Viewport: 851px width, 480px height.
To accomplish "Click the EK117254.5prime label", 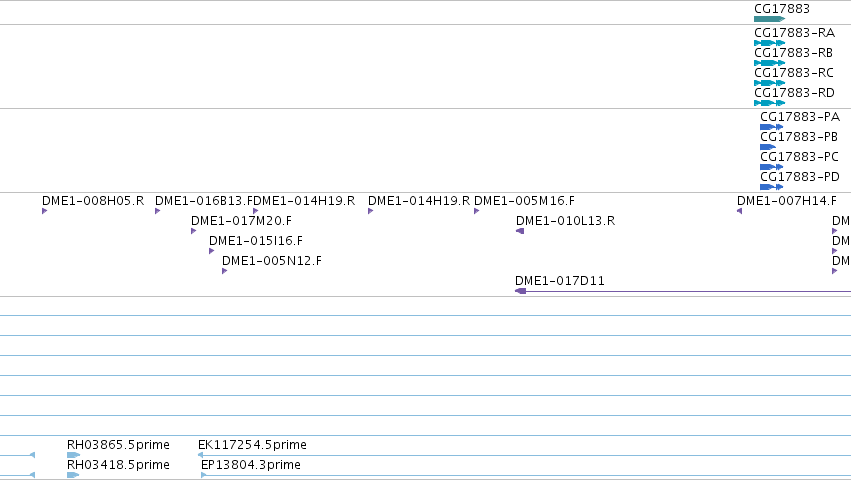I will (x=252, y=445).
